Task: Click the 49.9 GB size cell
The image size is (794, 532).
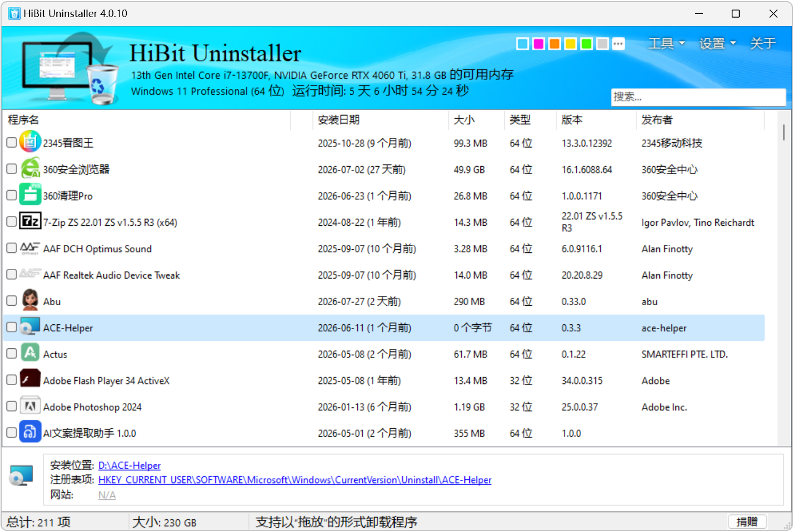Action: [469, 170]
